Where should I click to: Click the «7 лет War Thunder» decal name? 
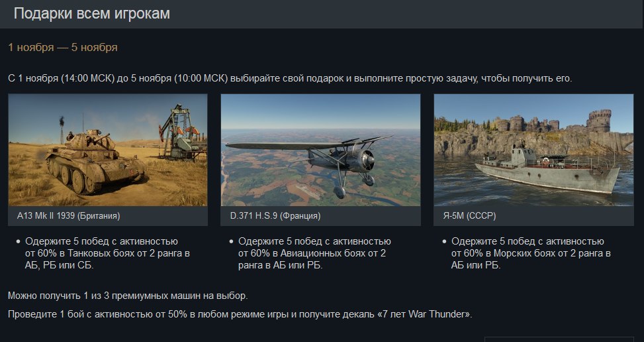[423, 314]
